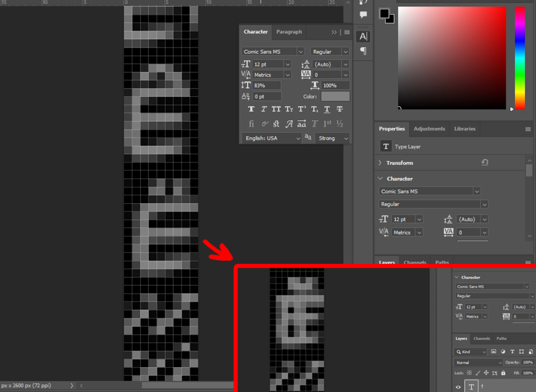Open the comments speech bubble panel

[x=363, y=15]
